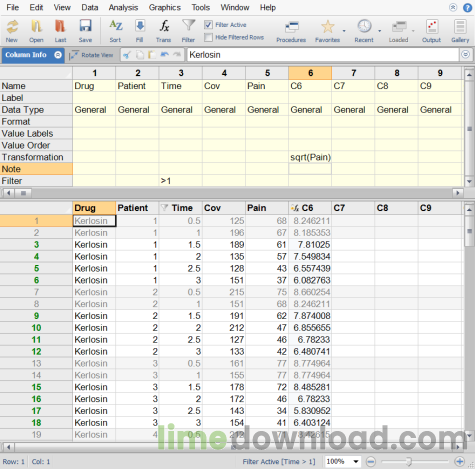
Task: Open the Gallery icon
Action: 460,31
